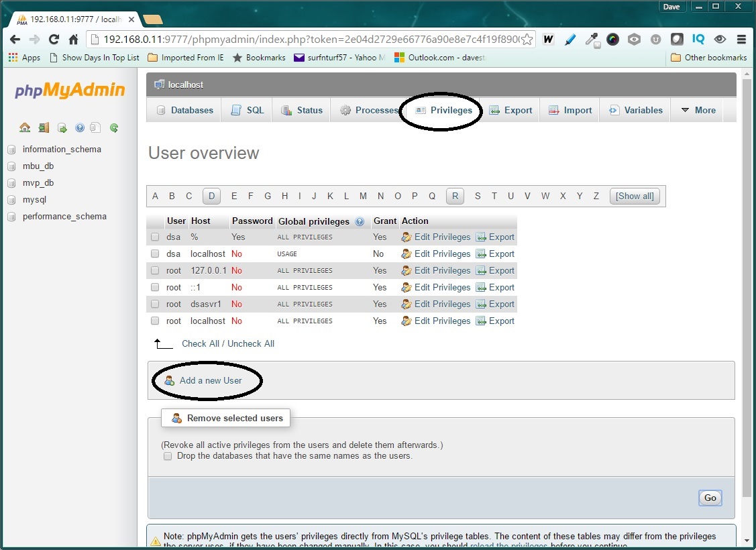Image resolution: width=756 pixels, height=550 pixels.
Task: Open the query window icon in sidebar
Action: [62, 127]
